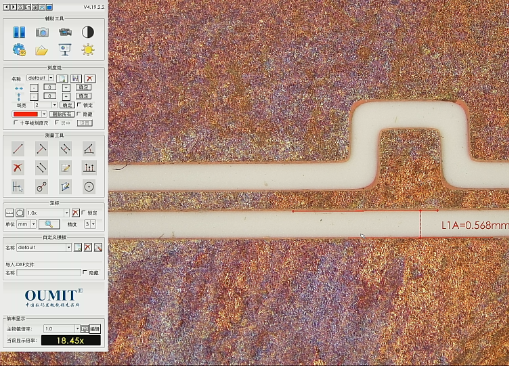Click the red color swatch
Screen dimensions: 509x366
tap(26, 114)
